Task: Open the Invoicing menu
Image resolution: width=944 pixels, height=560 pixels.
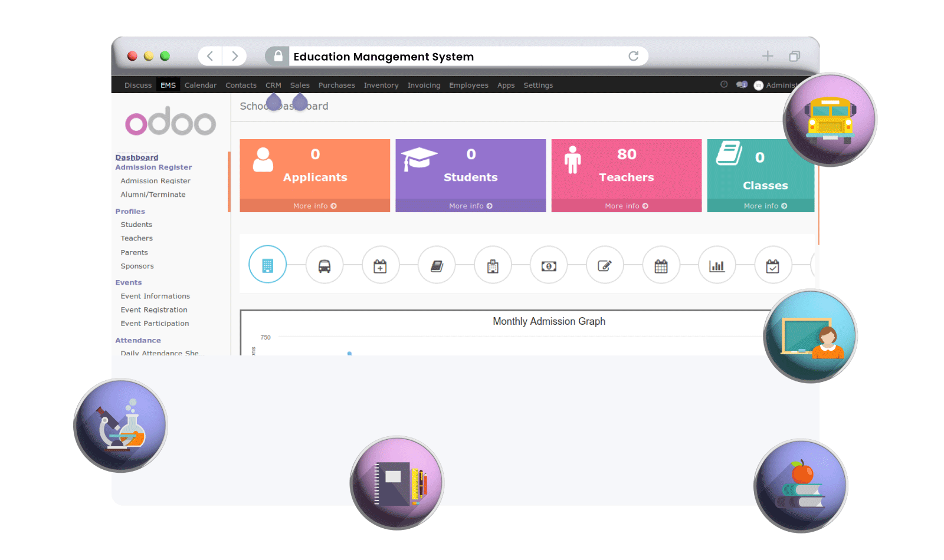Action: [x=424, y=85]
